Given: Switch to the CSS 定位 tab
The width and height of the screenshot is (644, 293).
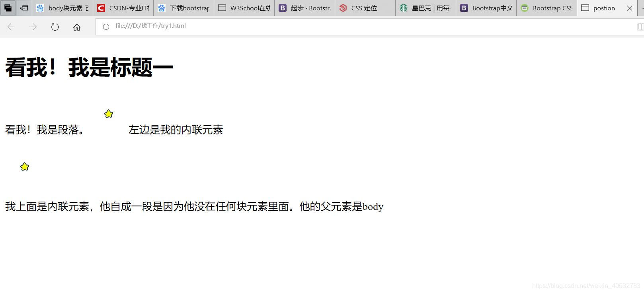Looking at the screenshot, I should pos(365,8).
